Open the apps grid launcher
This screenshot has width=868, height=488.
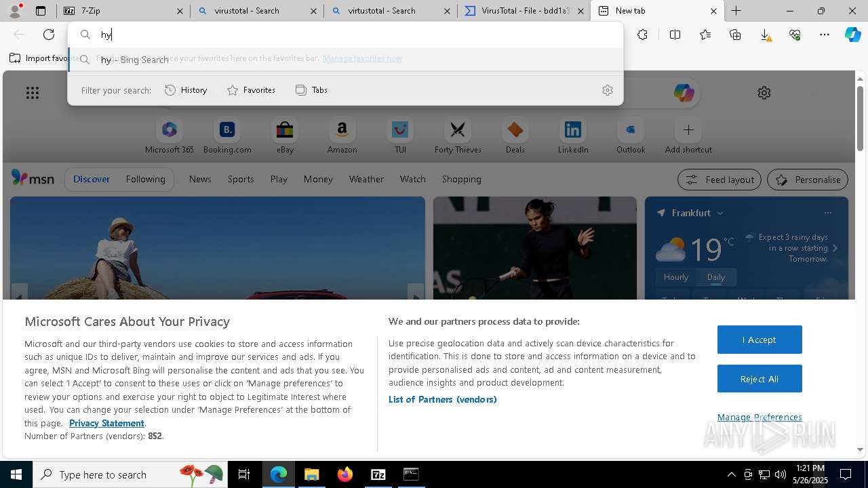[x=33, y=93]
